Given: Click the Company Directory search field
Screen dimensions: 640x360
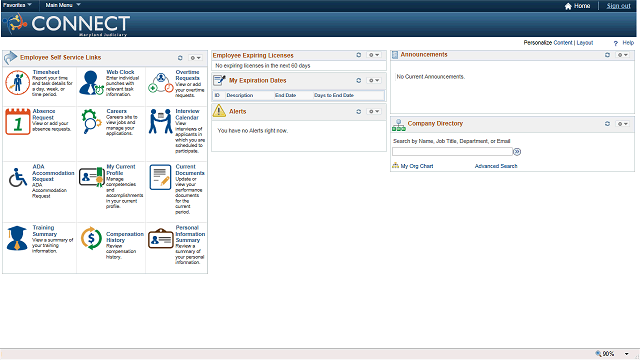Looking at the screenshot, I should [x=452, y=152].
